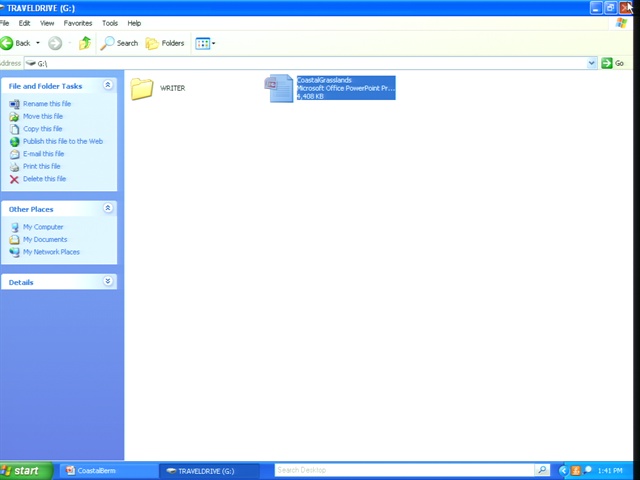640x480 pixels.
Task: Open the Edit menu
Action: tap(24, 23)
